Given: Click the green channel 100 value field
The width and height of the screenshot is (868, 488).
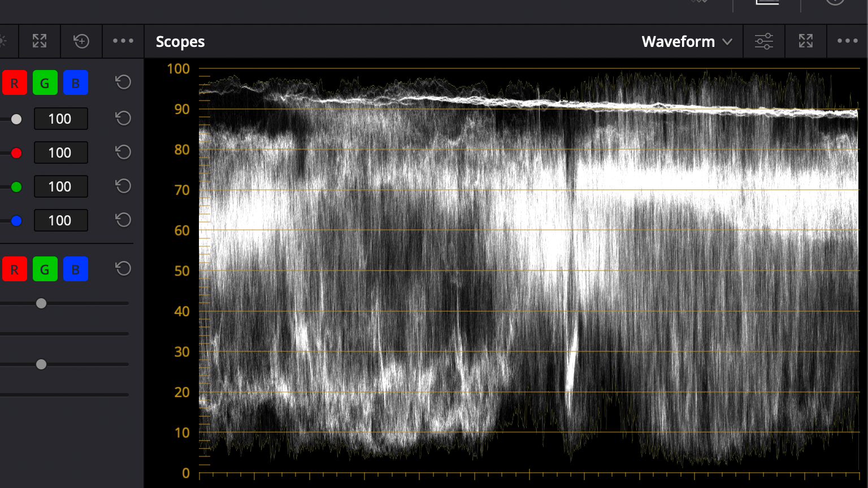Looking at the screenshot, I should click(x=60, y=186).
